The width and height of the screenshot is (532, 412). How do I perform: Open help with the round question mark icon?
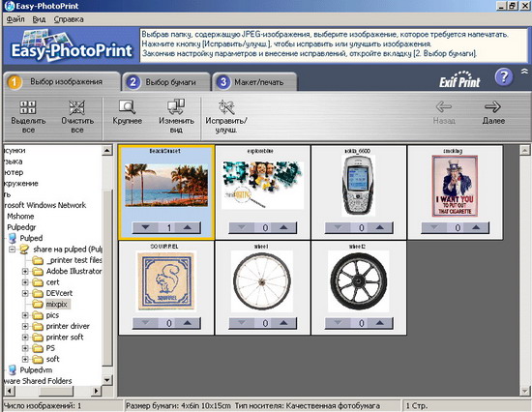[x=504, y=77]
